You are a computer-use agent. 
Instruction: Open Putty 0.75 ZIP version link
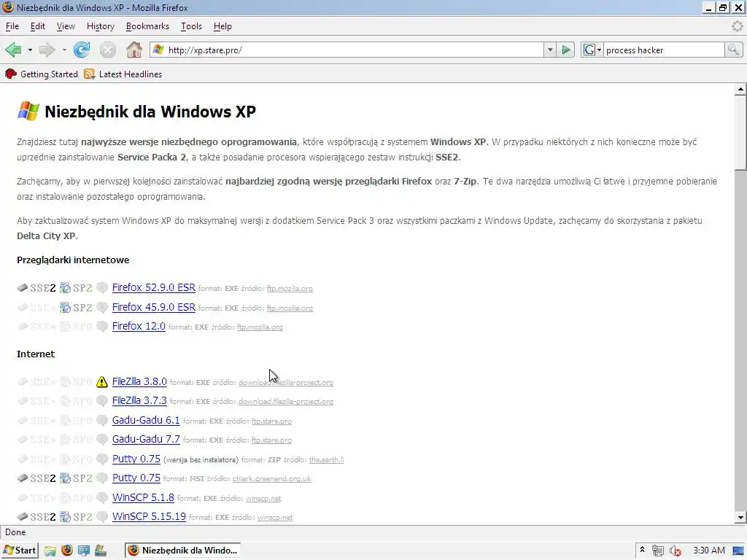point(136,459)
